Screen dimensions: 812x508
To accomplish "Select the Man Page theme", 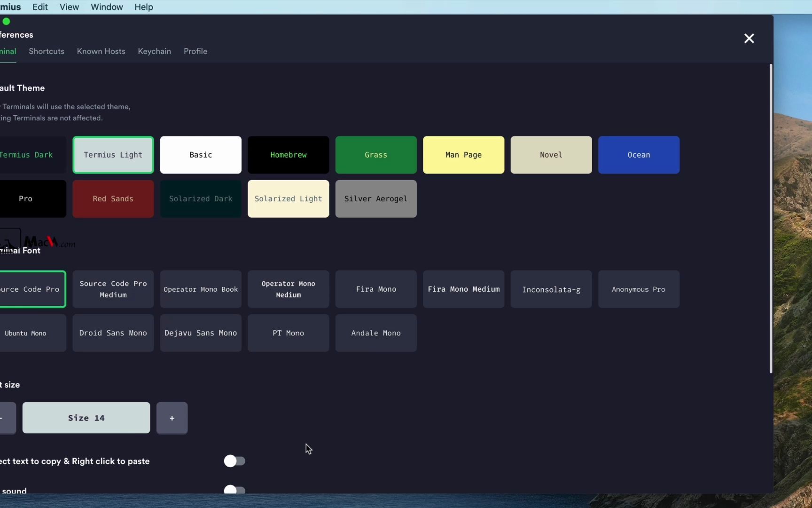I will pyautogui.click(x=464, y=155).
